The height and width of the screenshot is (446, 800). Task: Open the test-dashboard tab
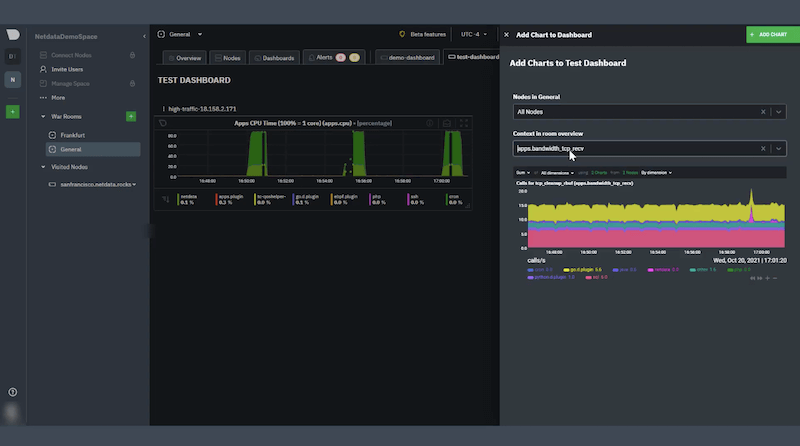(473, 57)
